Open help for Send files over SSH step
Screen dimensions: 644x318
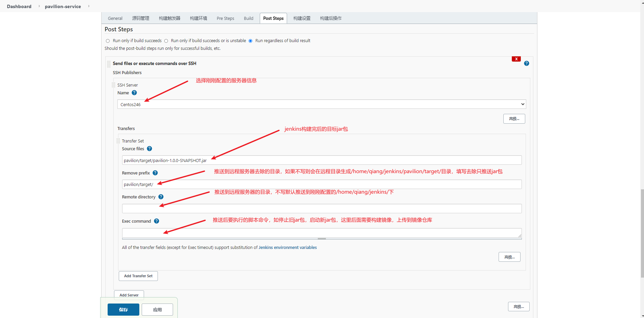click(x=527, y=63)
